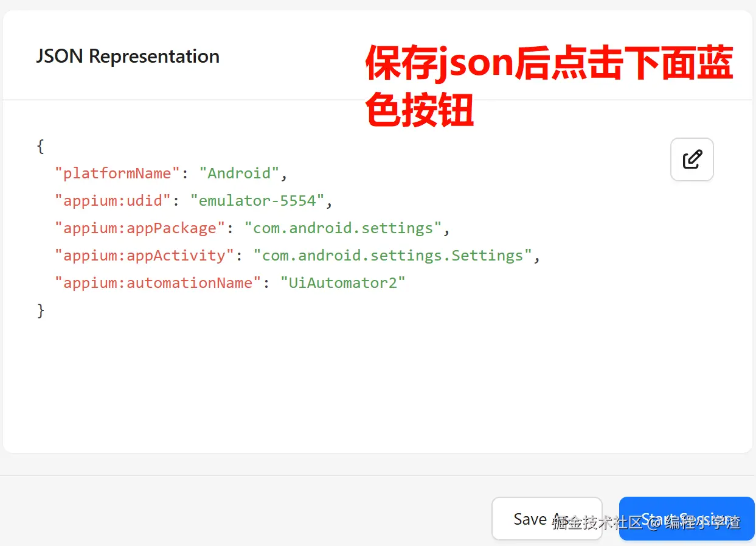Select the "Android" value in JSON
Image resolution: width=756 pixels, height=546 pixels.
[239, 173]
